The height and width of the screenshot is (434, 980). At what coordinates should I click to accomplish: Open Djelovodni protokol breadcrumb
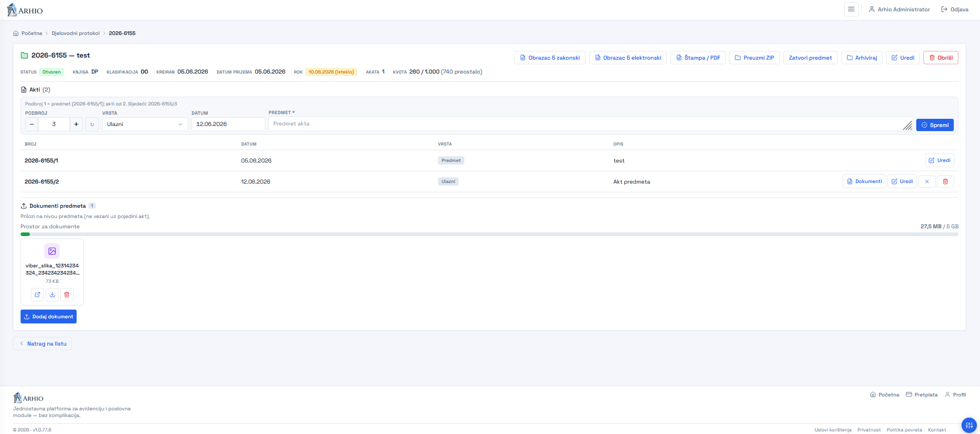(76, 33)
